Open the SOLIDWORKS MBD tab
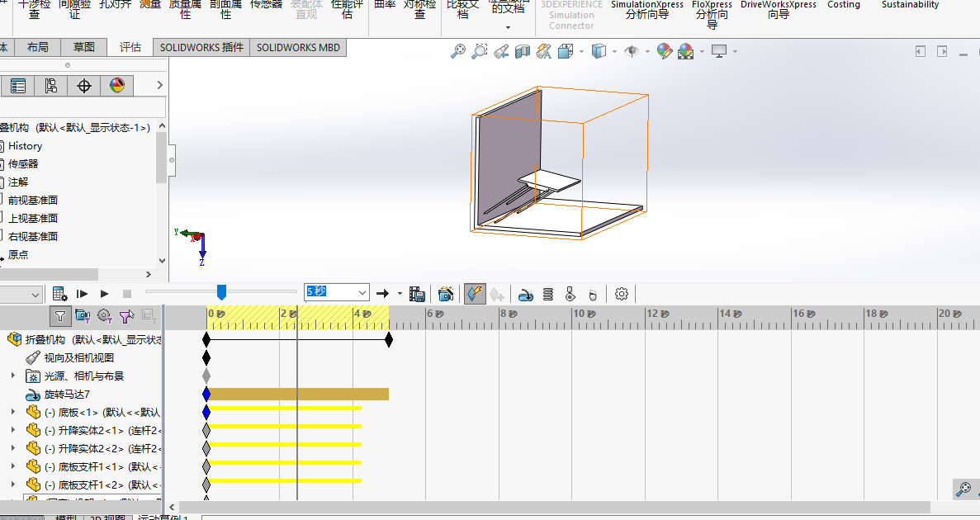The height and width of the screenshot is (520, 980). [298, 47]
